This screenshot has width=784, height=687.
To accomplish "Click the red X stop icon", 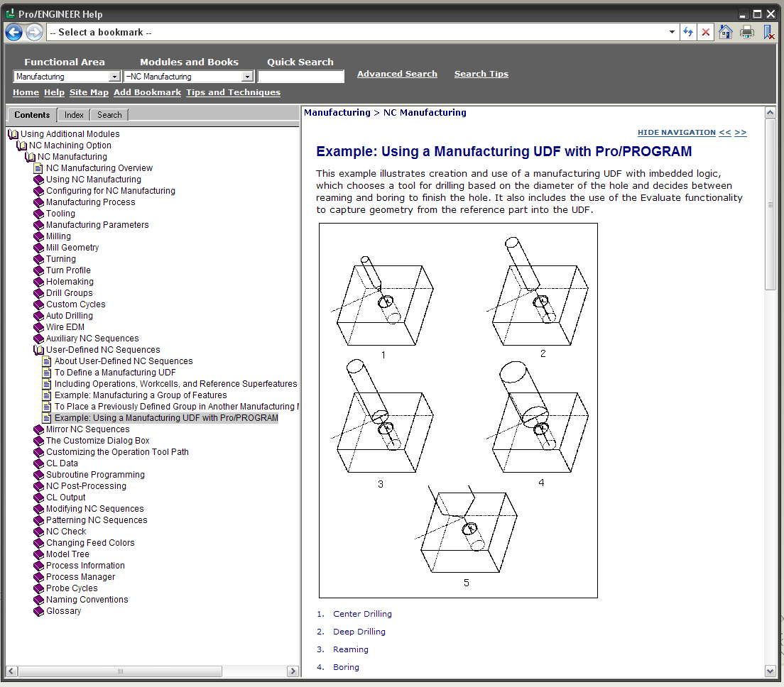I will (705, 32).
